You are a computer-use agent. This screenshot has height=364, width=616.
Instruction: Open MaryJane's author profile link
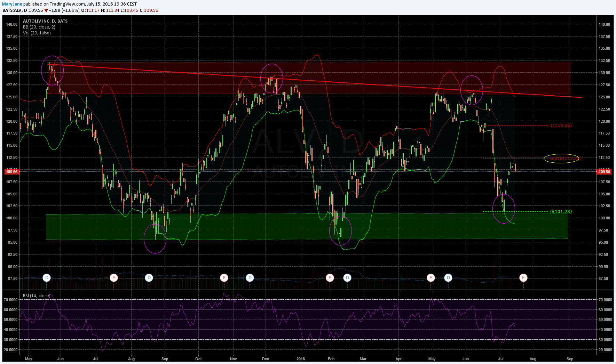[12, 4]
